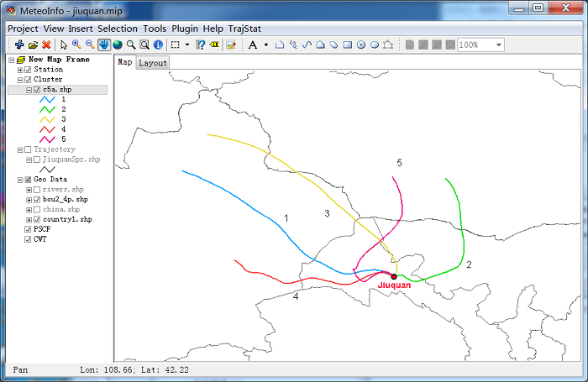Enable the rivers.shp layer checkbox
Image resolution: width=588 pixels, height=382 pixels.
pos(37,190)
